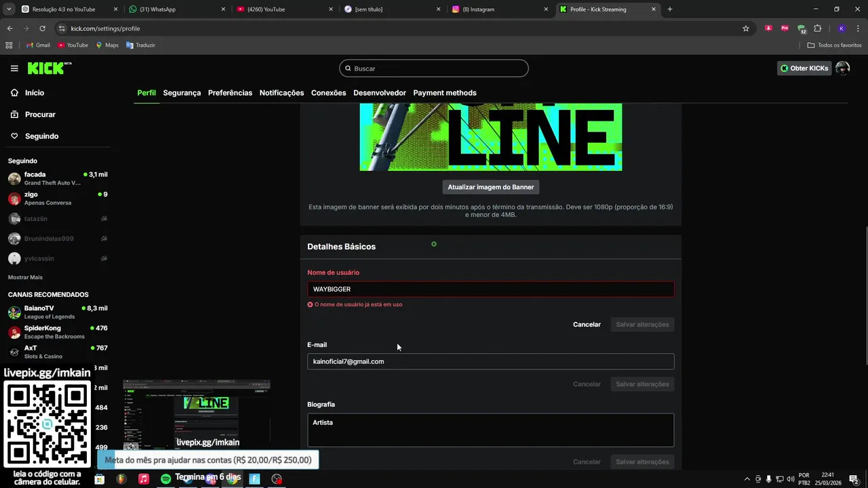Open the Windows notification center
Screen dimensions: 868x488
point(854,479)
